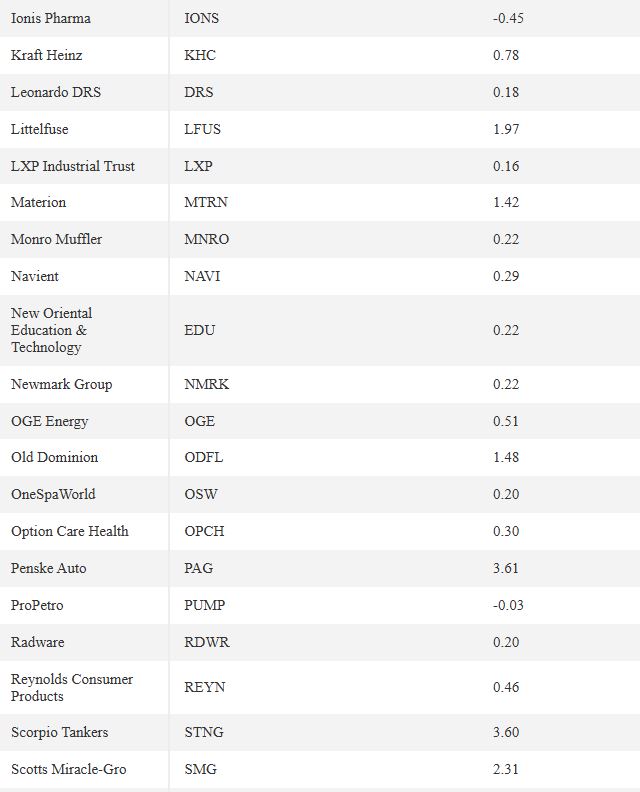
Task: Select the Monro Muffler company cell
Action: [x=57, y=239]
